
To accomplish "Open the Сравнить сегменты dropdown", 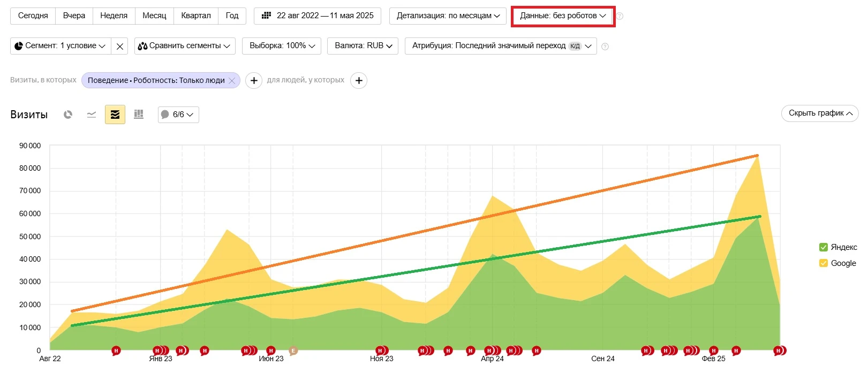I will 185,46.
